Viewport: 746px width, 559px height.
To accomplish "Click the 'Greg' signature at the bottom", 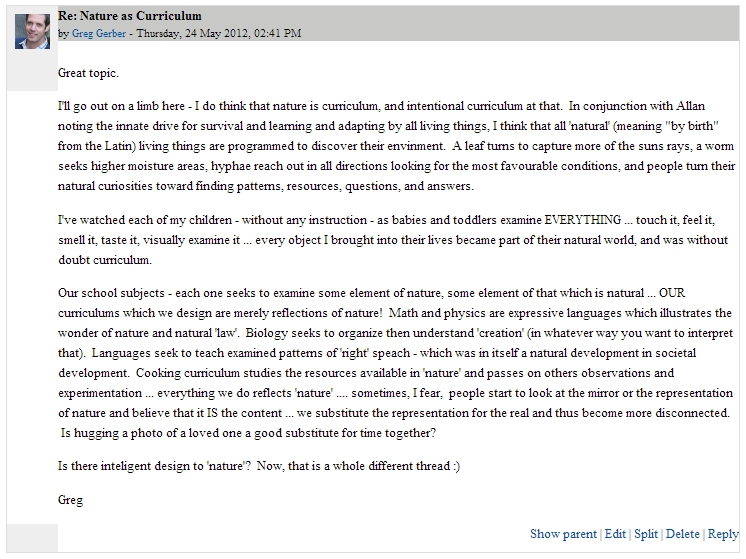I will tap(72, 499).
